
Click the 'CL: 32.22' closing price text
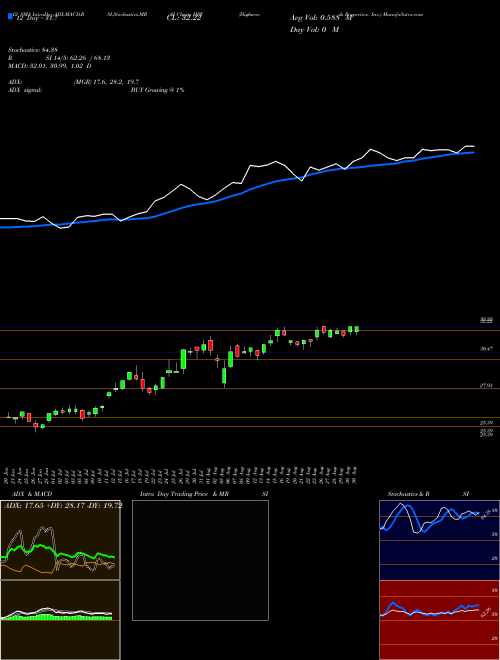coord(184,18)
